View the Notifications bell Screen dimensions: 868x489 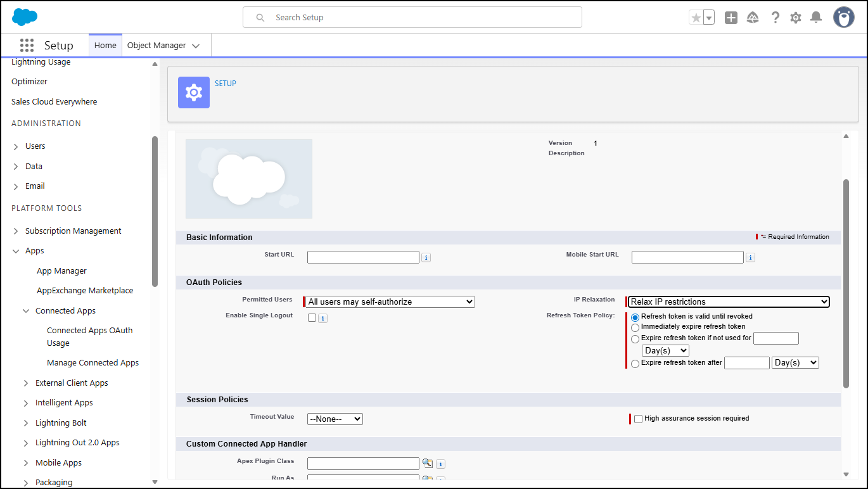point(816,18)
